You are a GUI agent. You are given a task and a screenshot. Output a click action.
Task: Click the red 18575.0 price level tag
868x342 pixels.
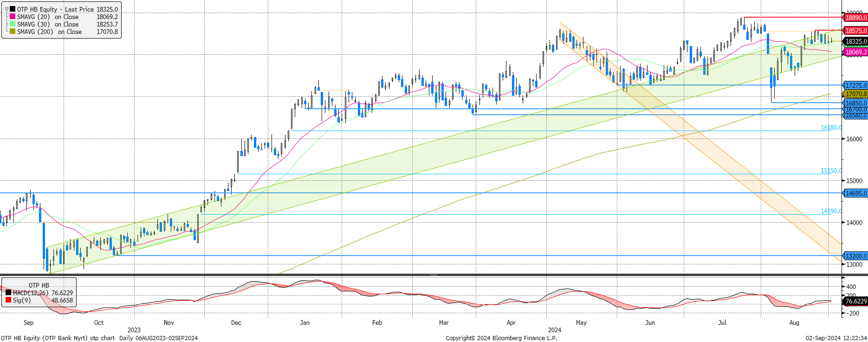tap(855, 31)
